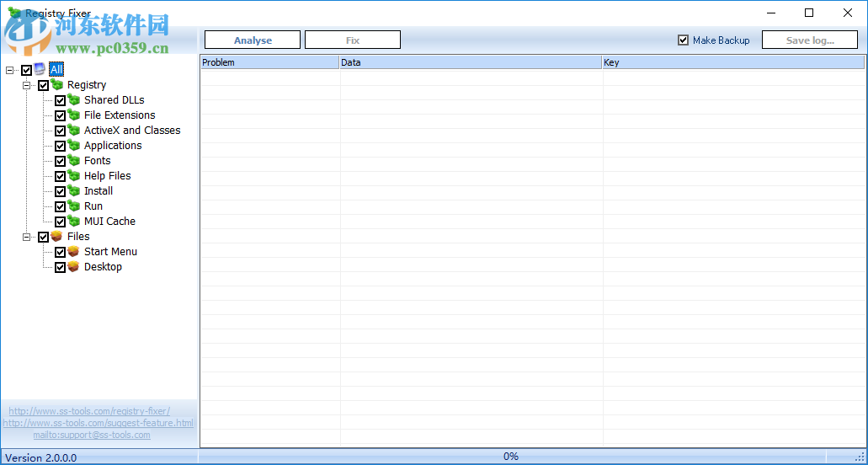Click the Key column header
The height and width of the screenshot is (465, 868).
tap(733, 62)
